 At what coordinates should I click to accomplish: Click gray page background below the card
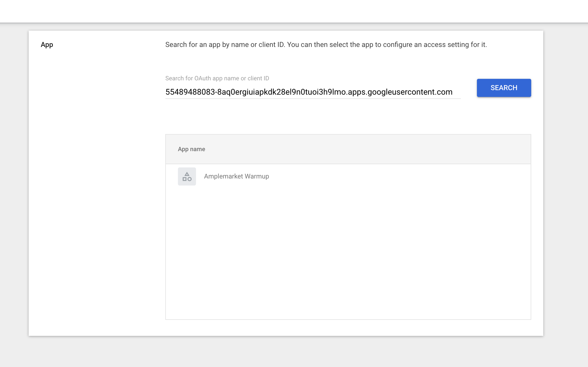(294, 351)
